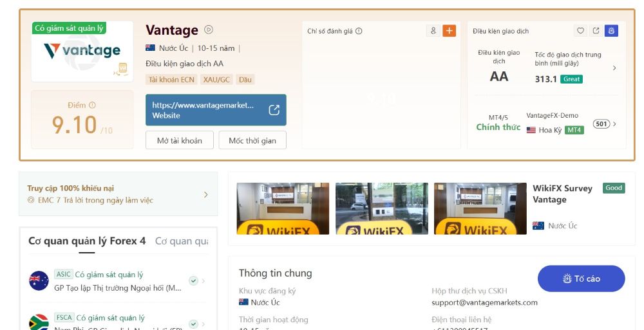Click the Vantage logo image
The image size is (644, 330).
tap(82, 51)
